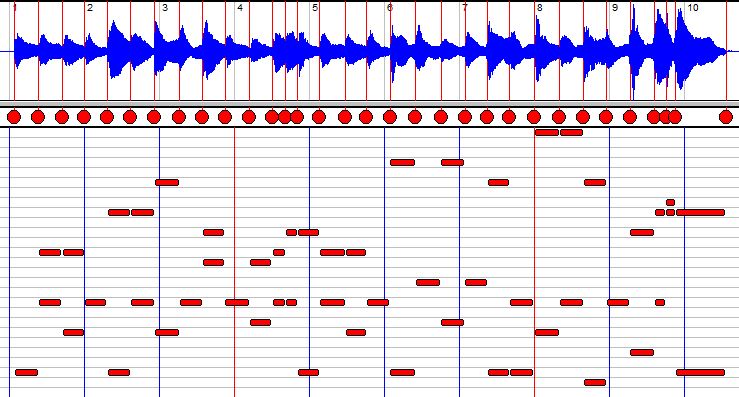
Task: Select second topmost-row note after bar 8
Action: coord(572,132)
